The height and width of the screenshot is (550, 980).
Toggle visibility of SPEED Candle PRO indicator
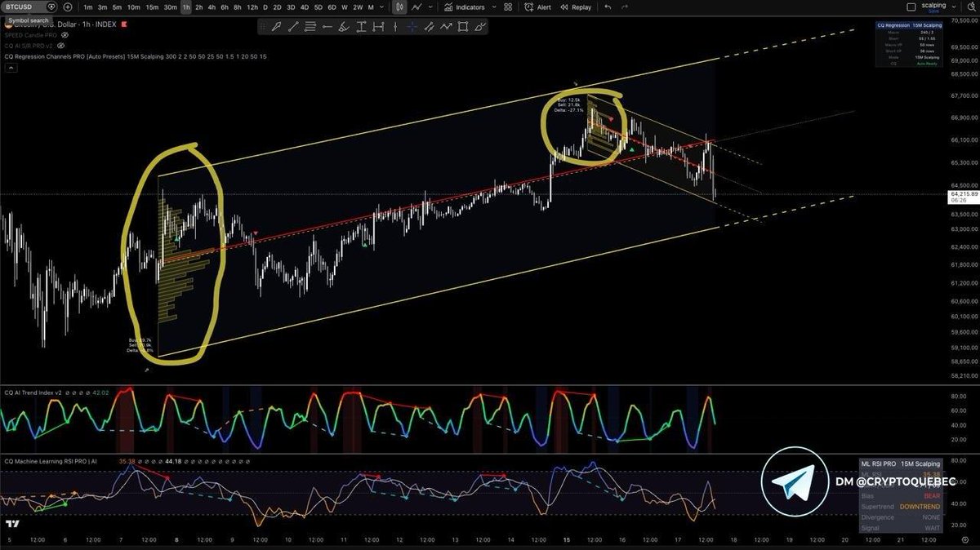point(65,35)
